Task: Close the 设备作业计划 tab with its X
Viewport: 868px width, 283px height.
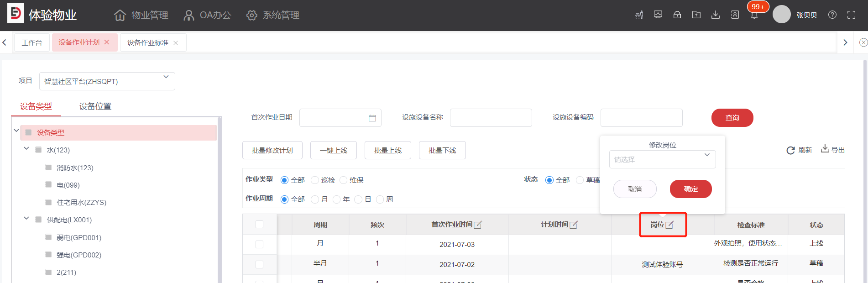Action: (x=107, y=42)
